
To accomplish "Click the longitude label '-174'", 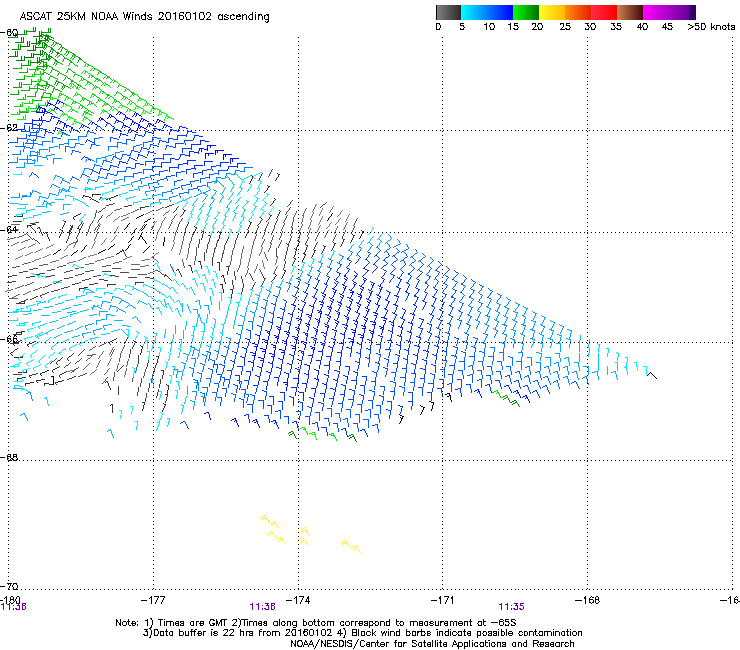I will click(x=298, y=600).
